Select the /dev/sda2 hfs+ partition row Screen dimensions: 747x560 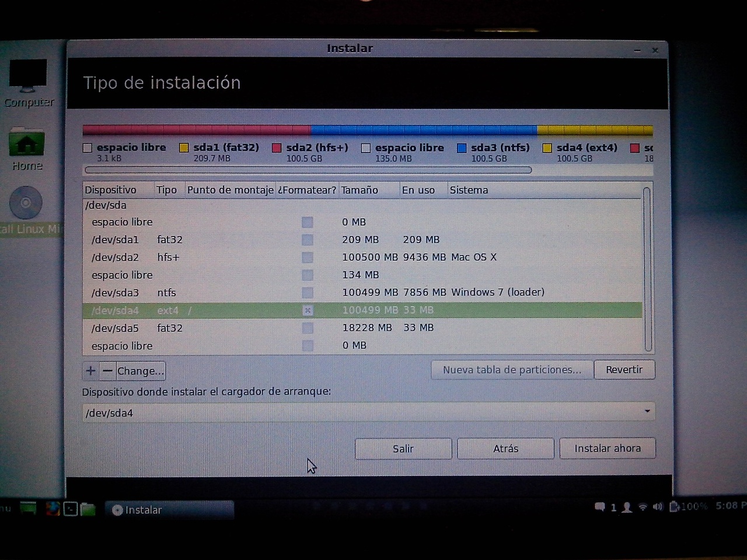[233, 257]
